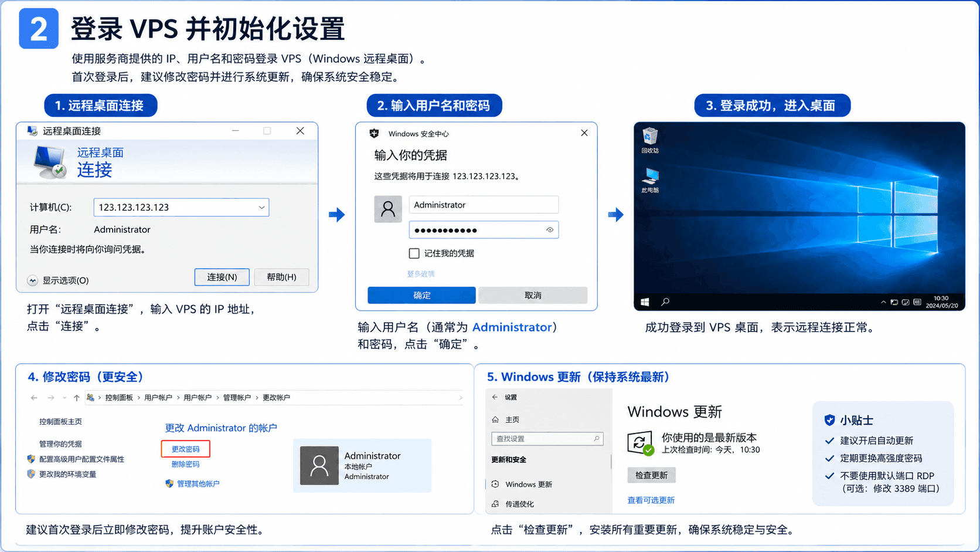Click the search magnifier in 查找设置
Screen dimensions: 980x552
click(596, 438)
